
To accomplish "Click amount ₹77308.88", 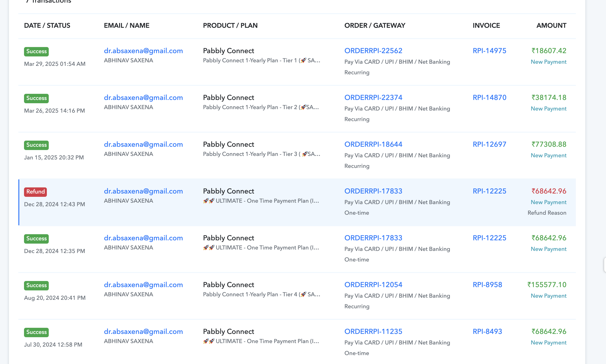I will pyautogui.click(x=549, y=144).
